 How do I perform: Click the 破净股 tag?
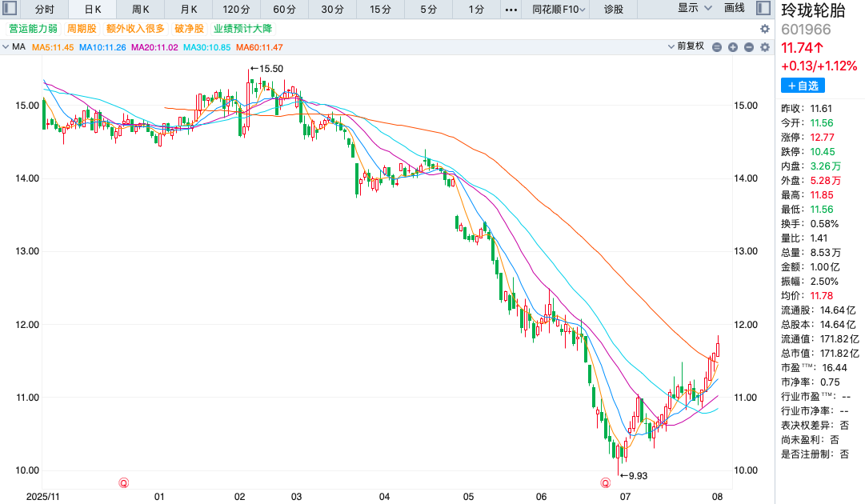(x=189, y=29)
